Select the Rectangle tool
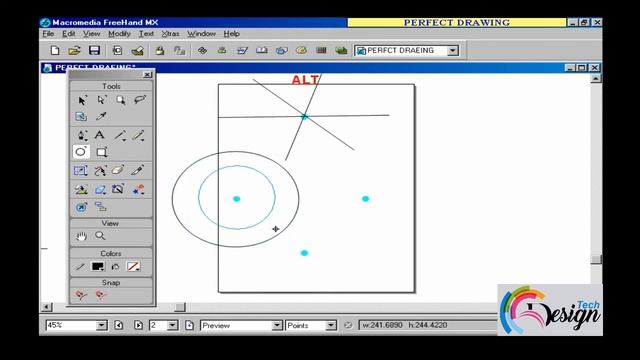 pyautogui.click(x=102, y=152)
